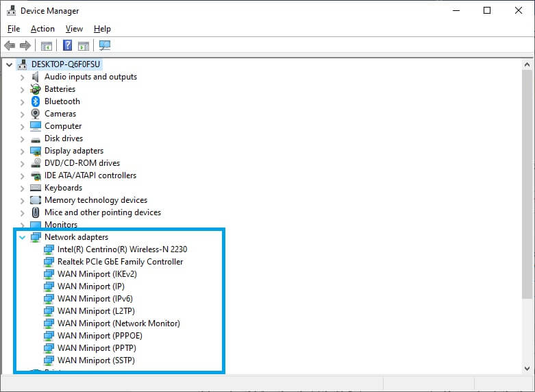Image resolution: width=535 pixels, height=392 pixels.
Task: Click the Cameras webcam icon
Action: (35, 114)
